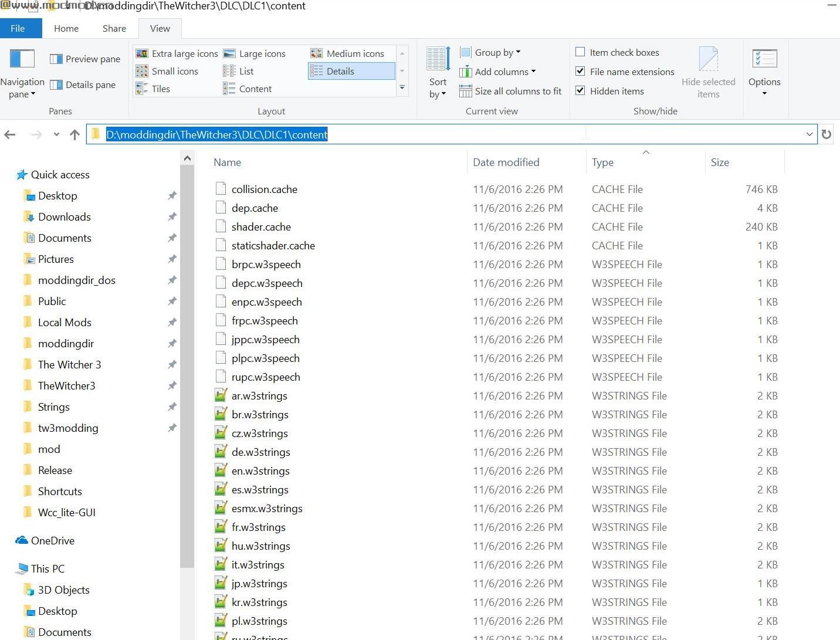The image size is (840, 640).
Task: Open address bar history dropdown
Action: point(809,134)
